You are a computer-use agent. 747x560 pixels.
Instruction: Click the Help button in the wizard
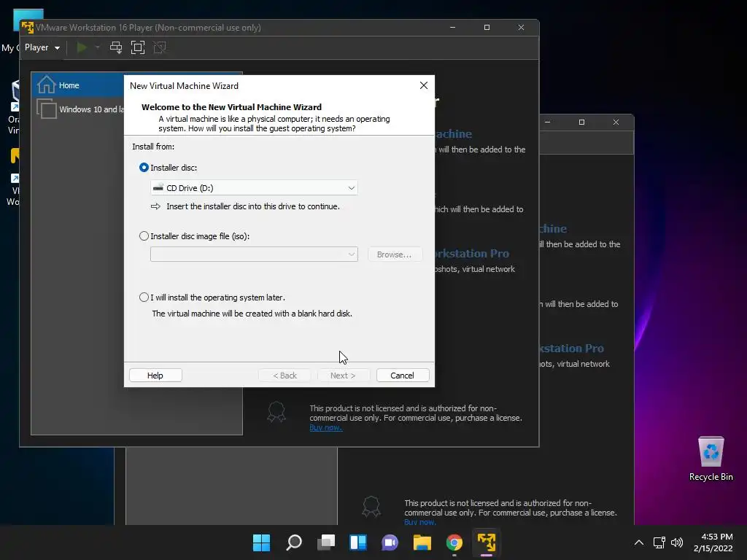(x=155, y=376)
